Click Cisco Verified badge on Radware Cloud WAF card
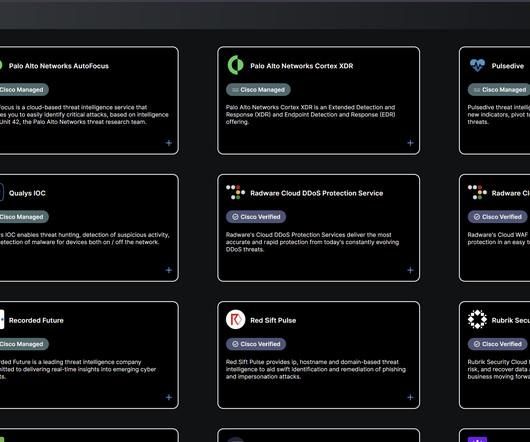The width and height of the screenshot is (530, 442). click(498, 217)
